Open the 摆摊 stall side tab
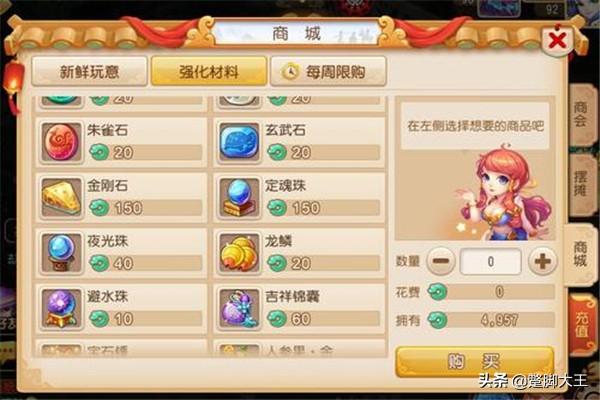Viewport: 600px width, 400px height. [x=581, y=184]
